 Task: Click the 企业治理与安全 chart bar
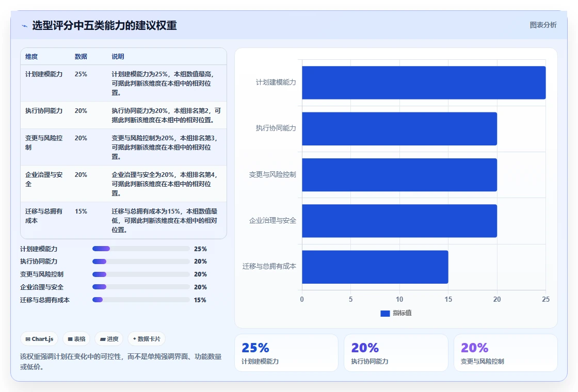[x=399, y=221]
